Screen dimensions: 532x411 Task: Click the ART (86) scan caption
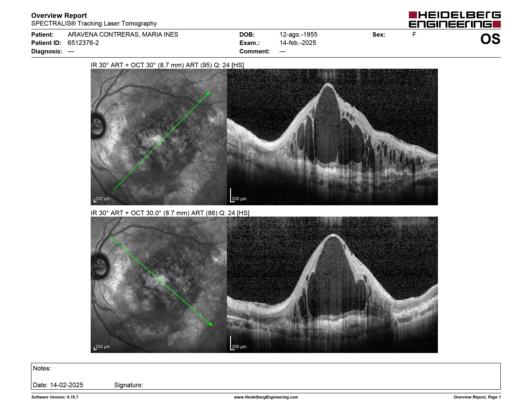170,213
